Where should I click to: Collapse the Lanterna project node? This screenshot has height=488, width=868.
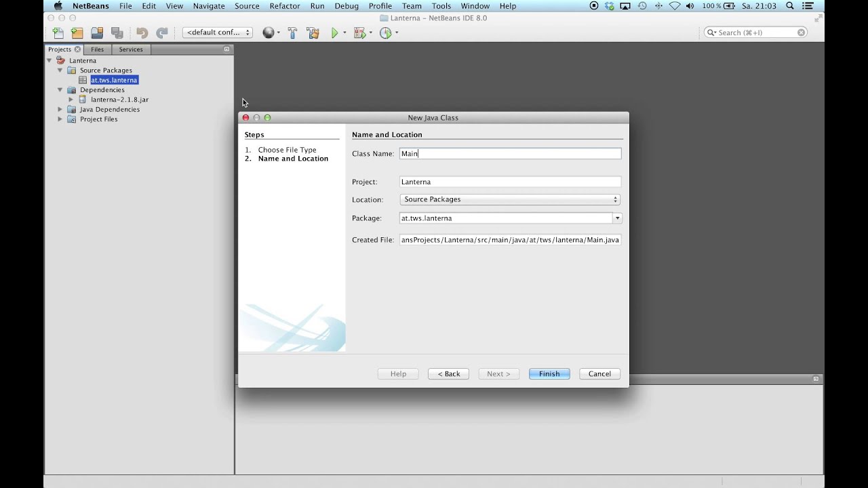click(50, 60)
